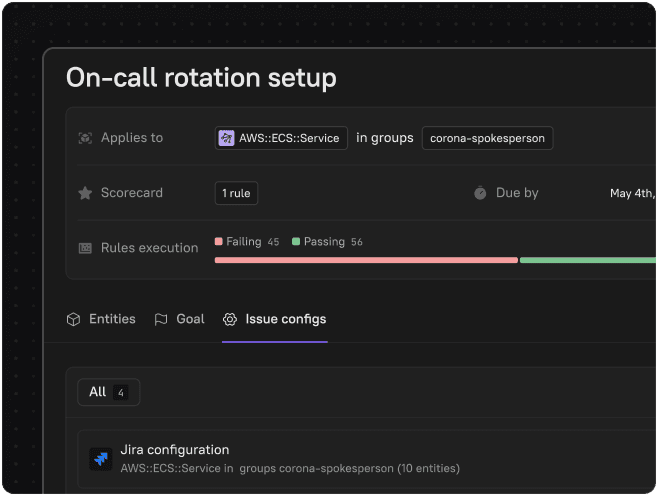
Task: Click the red Failing progress bar segment
Action: (x=365, y=260)
